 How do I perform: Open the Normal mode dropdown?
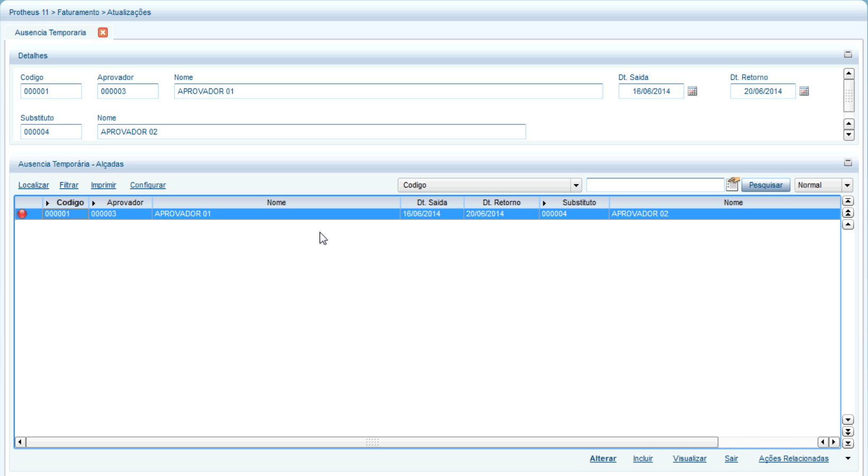847,185
